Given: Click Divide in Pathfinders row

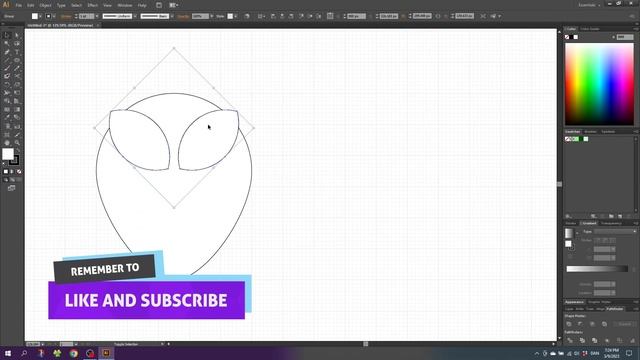Looking at the screenshot, I should point(570,340).
